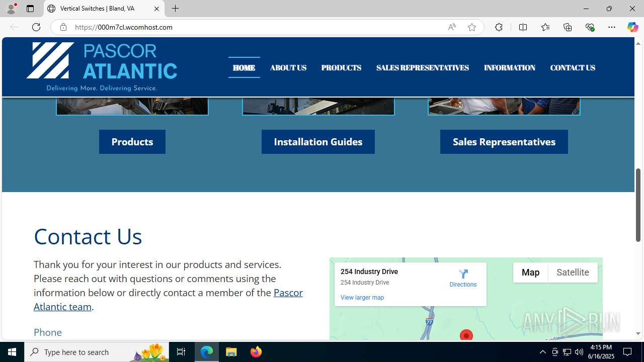Click the browser Back button

coord(14,27)
